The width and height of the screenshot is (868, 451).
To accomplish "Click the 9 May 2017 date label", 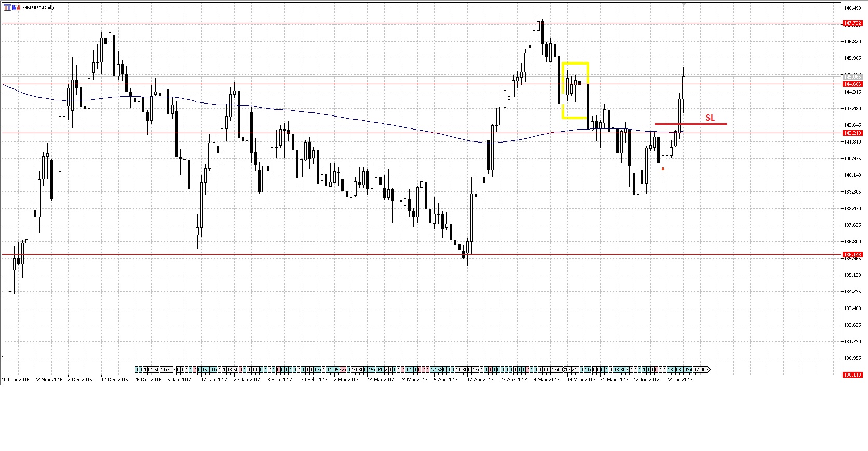I will 546,380.
